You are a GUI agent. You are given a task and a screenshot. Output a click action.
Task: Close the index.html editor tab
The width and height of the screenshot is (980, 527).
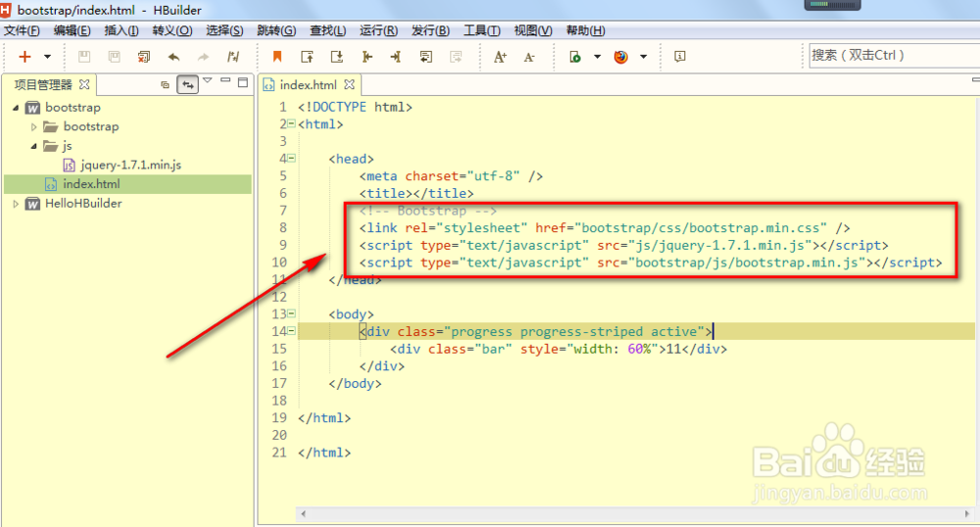pyautogui.click(x=350, y=84)
